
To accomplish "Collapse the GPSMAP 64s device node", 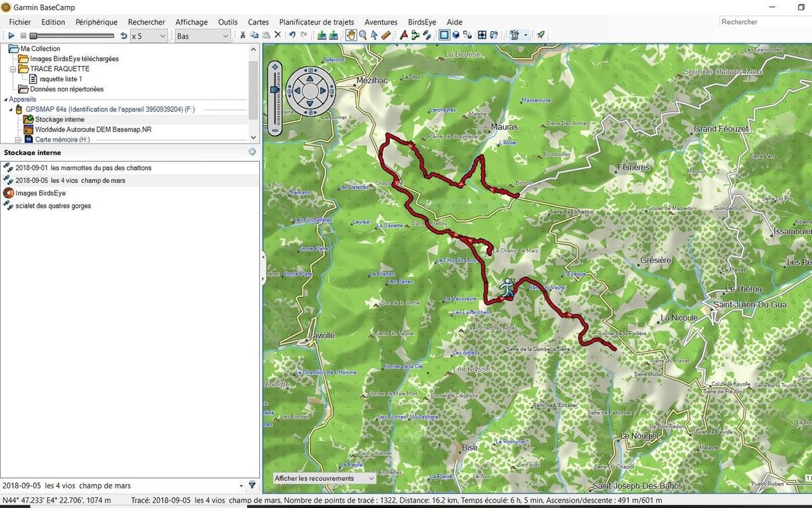I will (x=10, y=109).
